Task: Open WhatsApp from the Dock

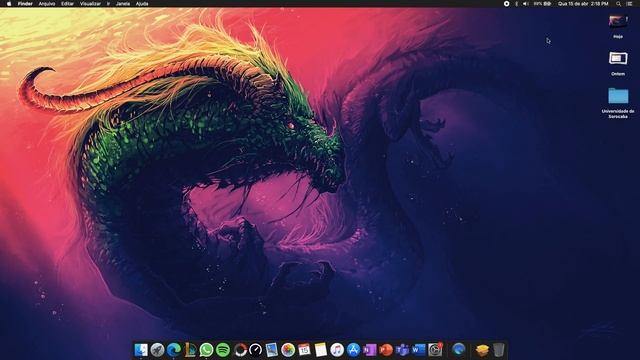Action: [207, 350]
